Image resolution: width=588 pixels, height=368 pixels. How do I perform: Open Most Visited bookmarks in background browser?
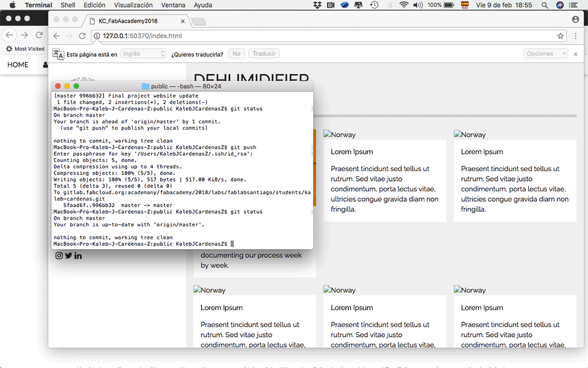[26, 49]
